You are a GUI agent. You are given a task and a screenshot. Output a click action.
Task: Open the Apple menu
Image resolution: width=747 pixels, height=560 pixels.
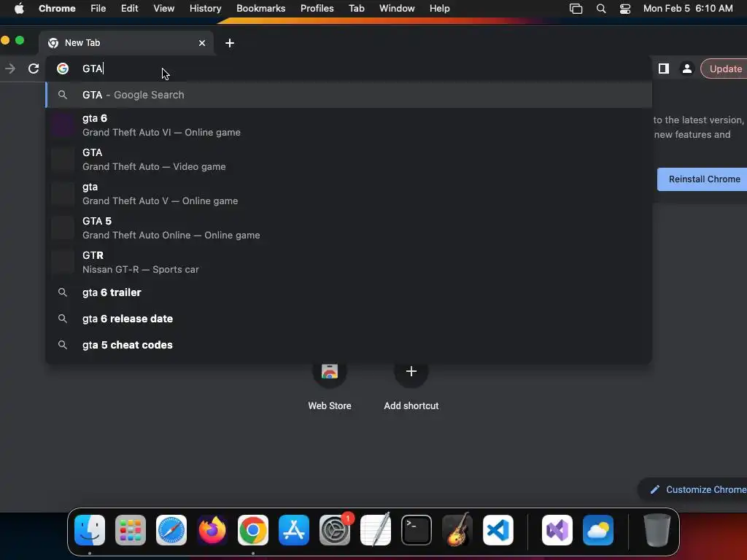[19, 9]
